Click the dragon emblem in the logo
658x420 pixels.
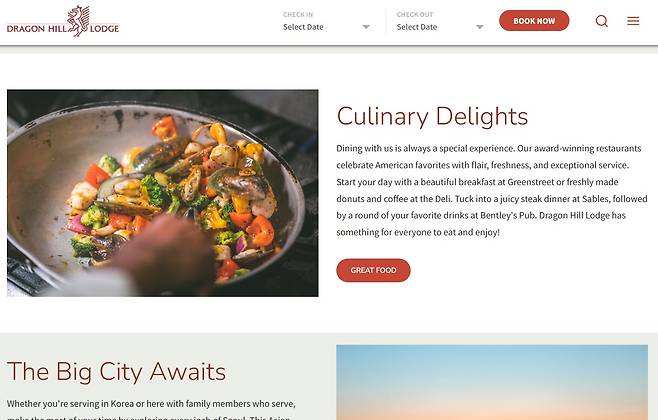pyautogui.click(x=79, y=20)
